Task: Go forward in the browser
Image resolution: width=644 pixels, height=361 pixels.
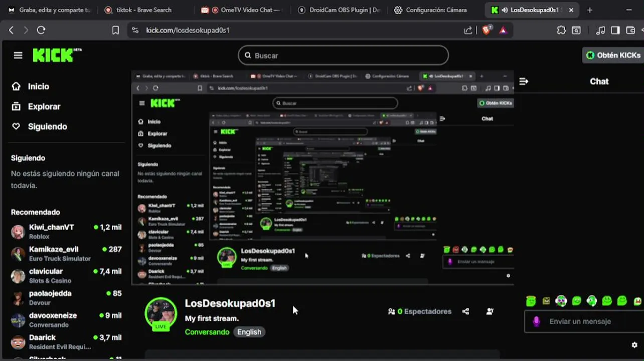Action: [x=26, y=30]
